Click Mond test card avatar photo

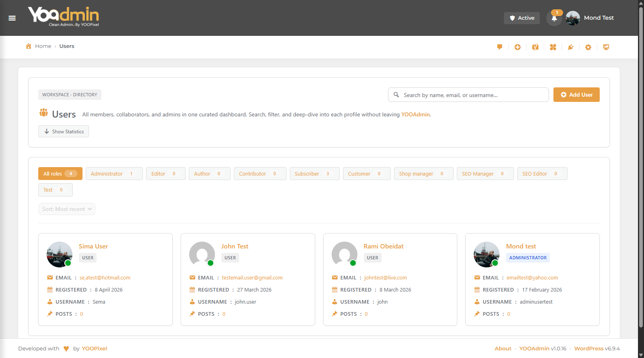[487, 255]
